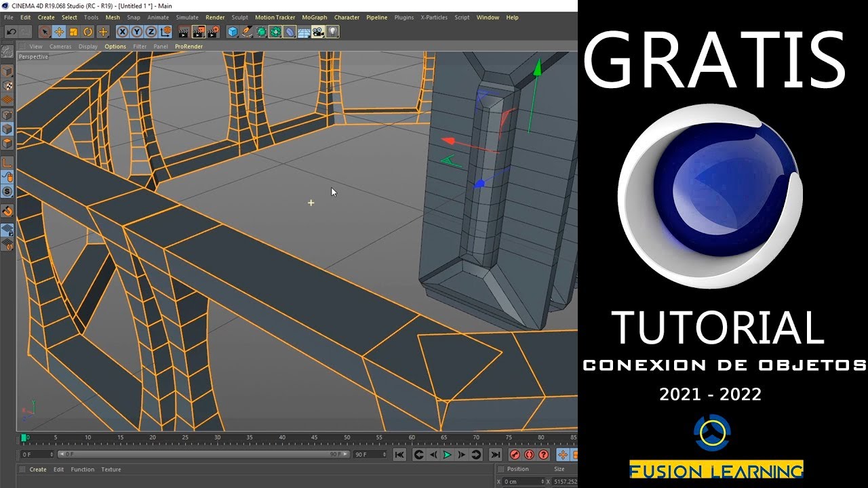Open viewport Options menu
Screen dimensions: 868x488
click(115, 47)
